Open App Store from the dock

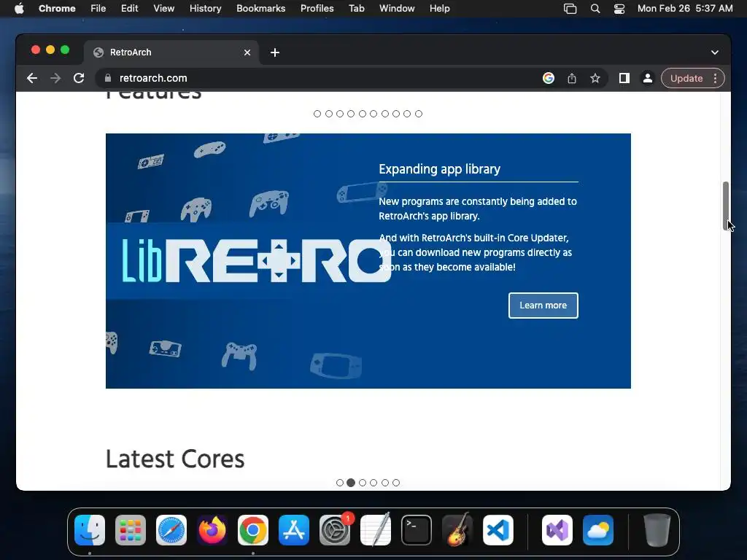coord(294,530)
